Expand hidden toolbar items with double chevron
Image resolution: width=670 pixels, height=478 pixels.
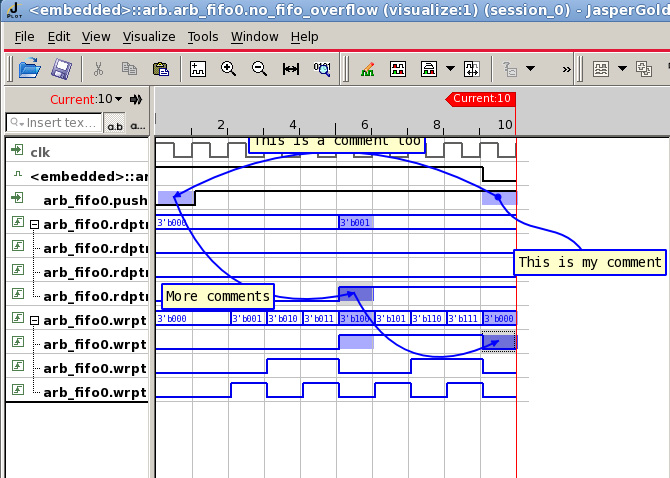(567, 69)
